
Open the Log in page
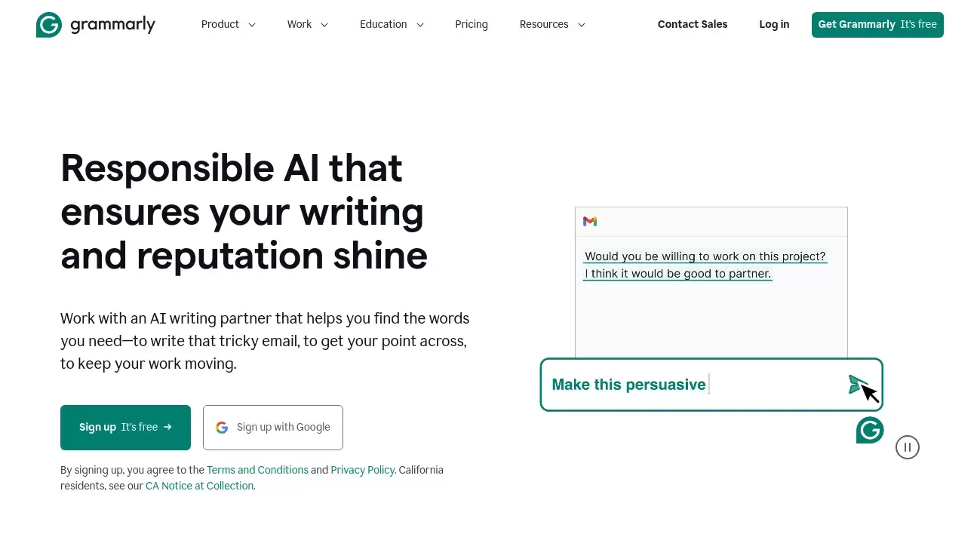click(773, 24)
